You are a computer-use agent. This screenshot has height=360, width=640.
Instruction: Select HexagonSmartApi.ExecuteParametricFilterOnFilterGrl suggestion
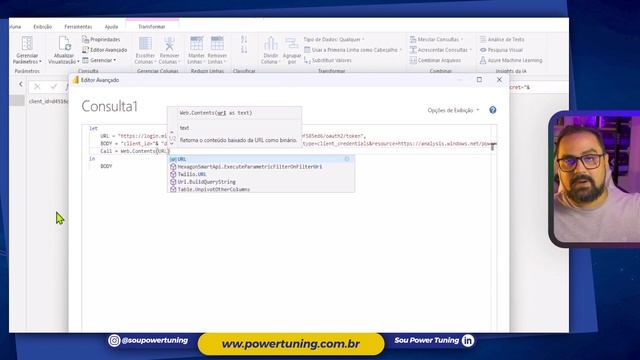(261, 167)
